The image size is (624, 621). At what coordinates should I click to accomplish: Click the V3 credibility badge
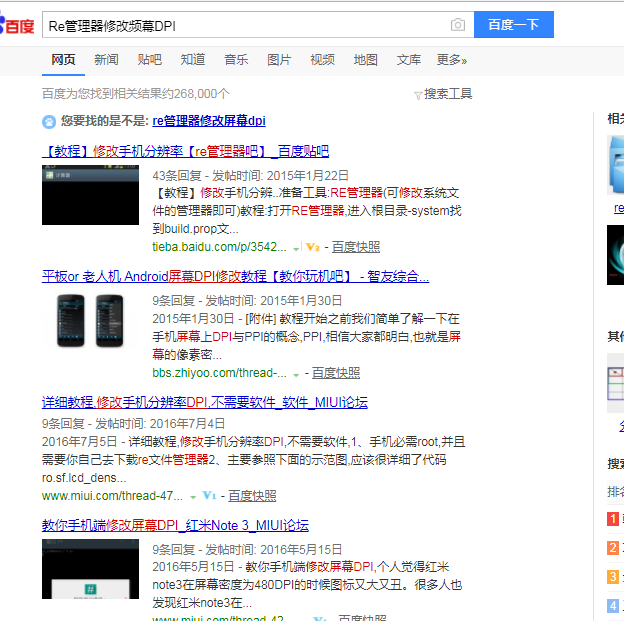pyautogui.click(x=313, y=247)
